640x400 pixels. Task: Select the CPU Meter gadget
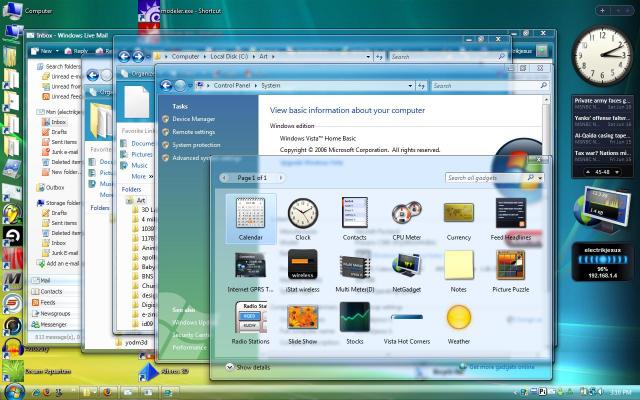point(407,219)
